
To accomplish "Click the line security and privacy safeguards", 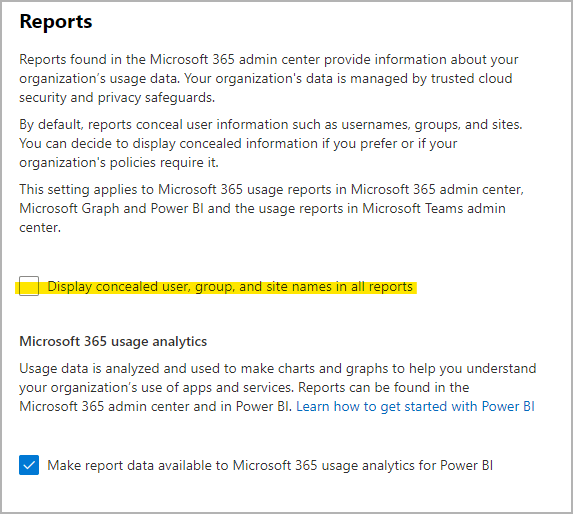I will click(x=117, y=98).
